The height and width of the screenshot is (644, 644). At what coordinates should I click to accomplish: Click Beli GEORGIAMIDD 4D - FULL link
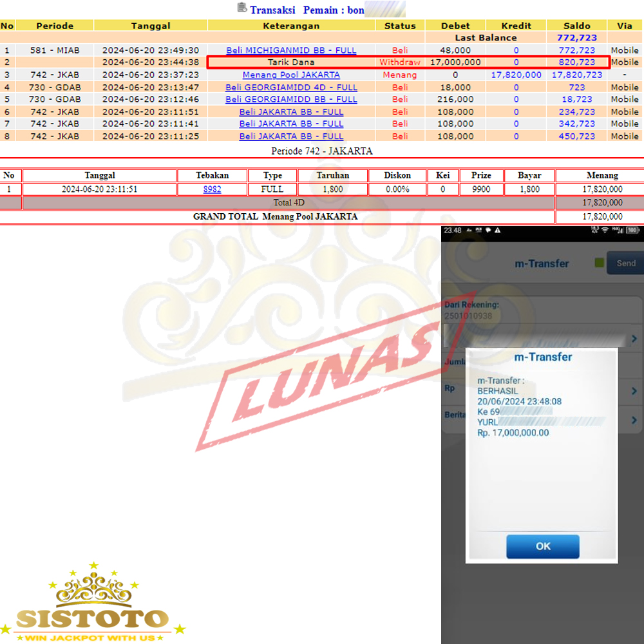pyautogui.click(x=291, y=87)
